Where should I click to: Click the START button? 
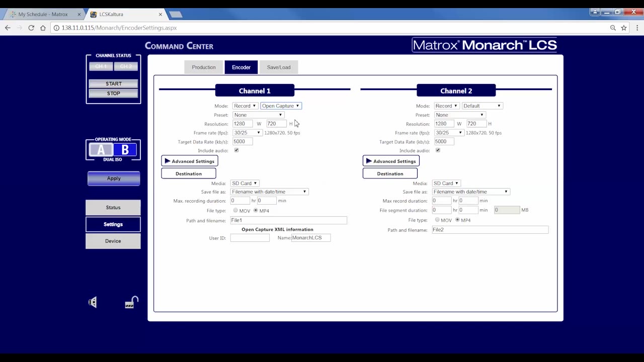click(114, 83)
